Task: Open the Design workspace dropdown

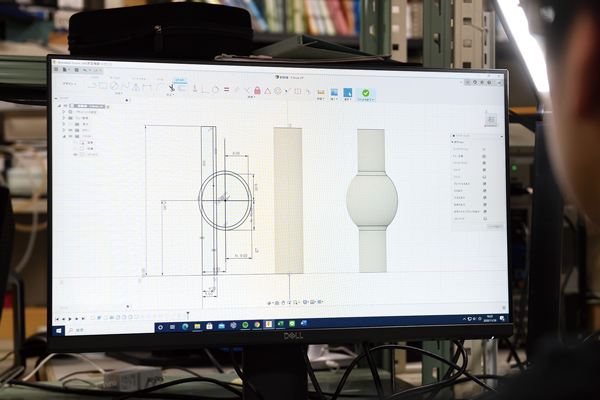Action: [70, 83]
